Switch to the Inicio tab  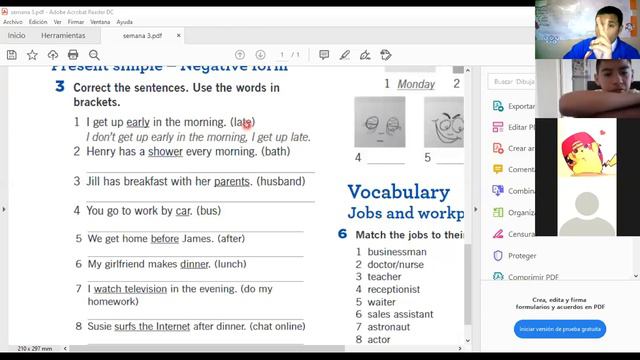16,36
